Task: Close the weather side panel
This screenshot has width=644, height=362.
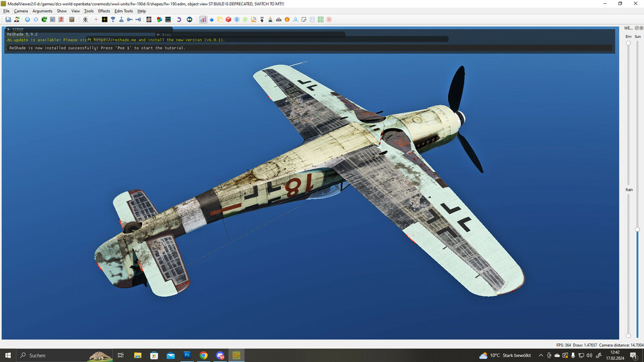Action: pos(641,28)
